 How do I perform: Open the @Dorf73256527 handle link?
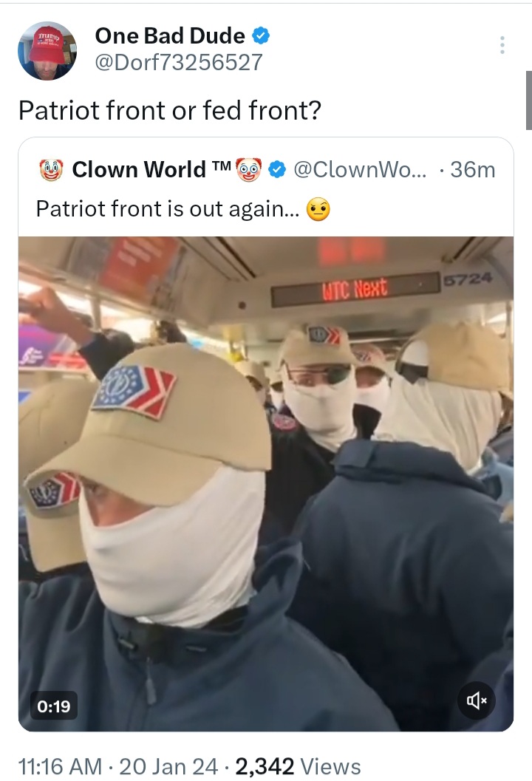(178, 62)
